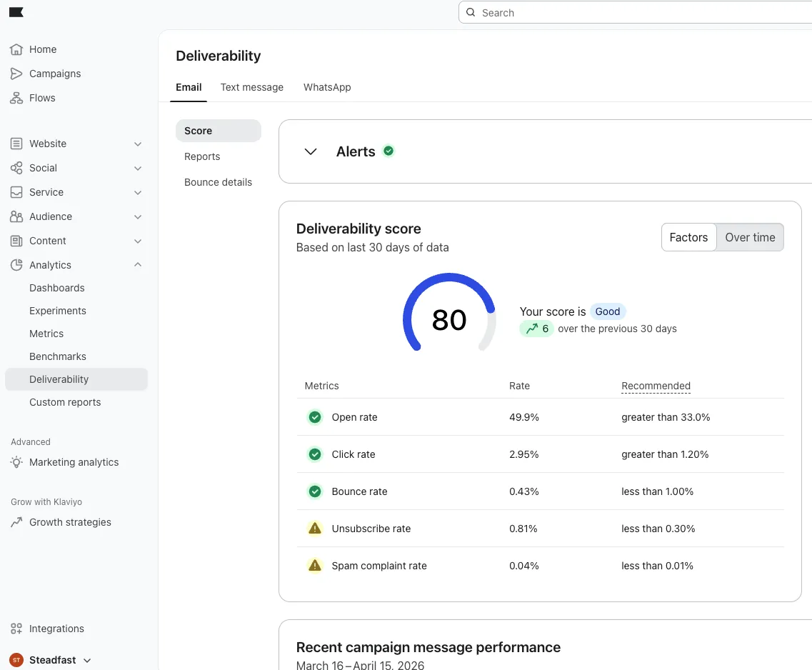Click the Marketing analytics lightbulb icon
The width and height of the screenshot is (812, 670).
(16, 462)
